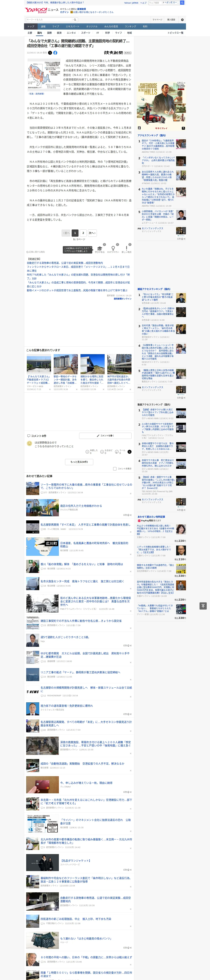Share the comment via X icon

(x=130, y=452)
